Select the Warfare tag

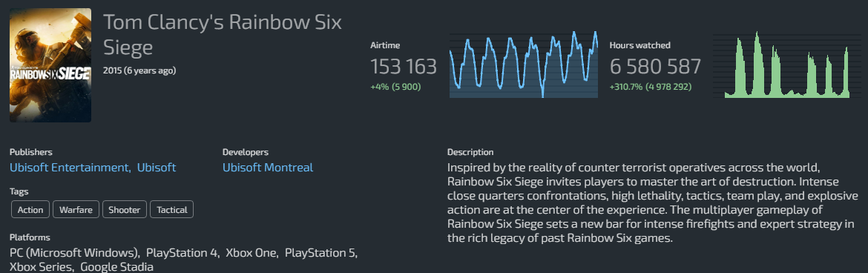tap(76, 210)
